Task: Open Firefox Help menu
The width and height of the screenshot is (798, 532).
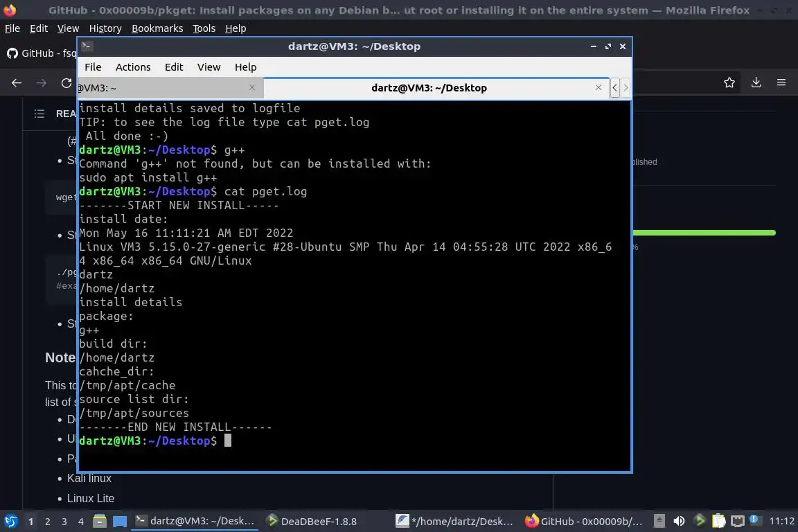Action: (x=236, y=28)
